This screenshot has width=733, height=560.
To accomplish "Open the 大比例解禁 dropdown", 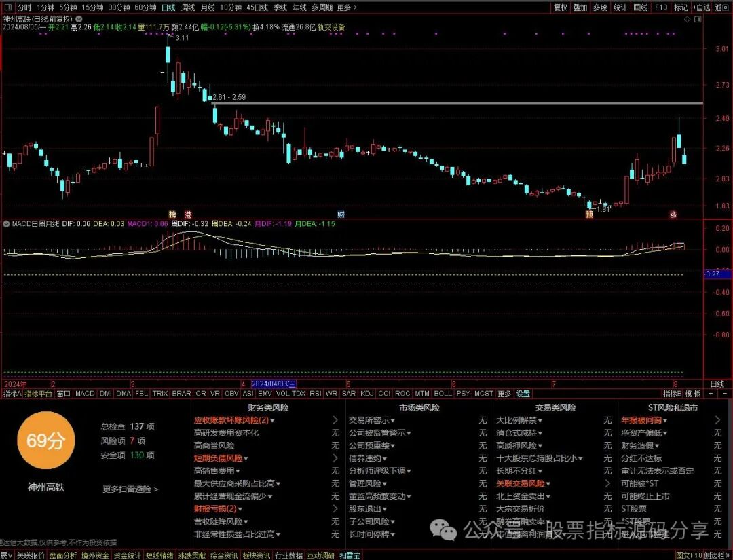I will [519, 420].
